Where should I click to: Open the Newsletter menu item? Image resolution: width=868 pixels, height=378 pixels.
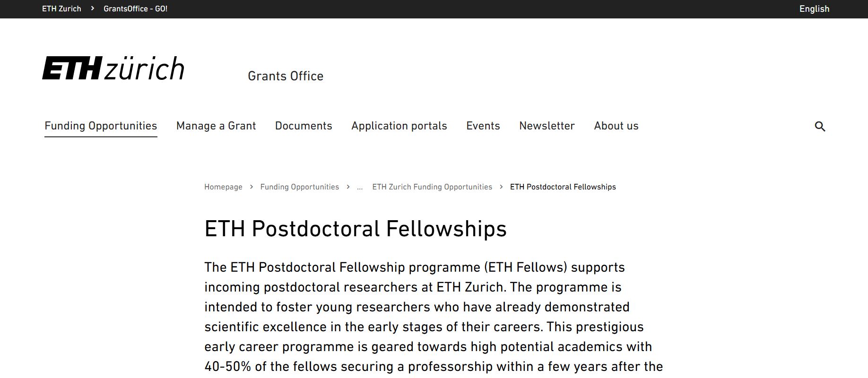(x=547, y=126)
